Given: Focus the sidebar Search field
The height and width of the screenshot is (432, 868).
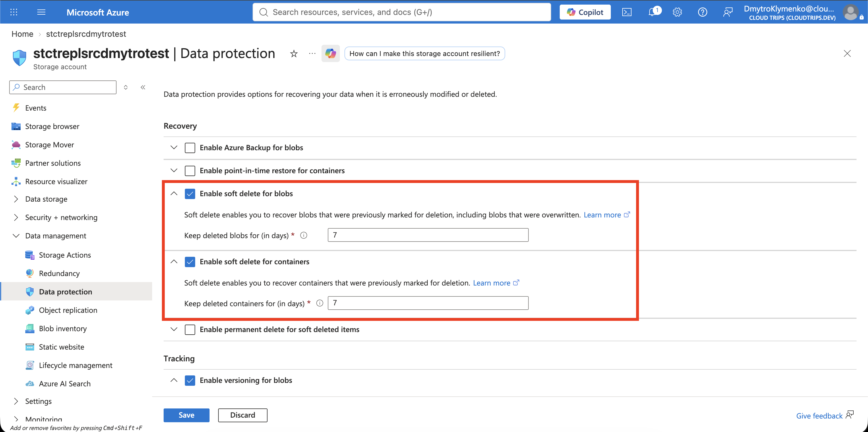Looking at the screenshot, I should 63,87.
